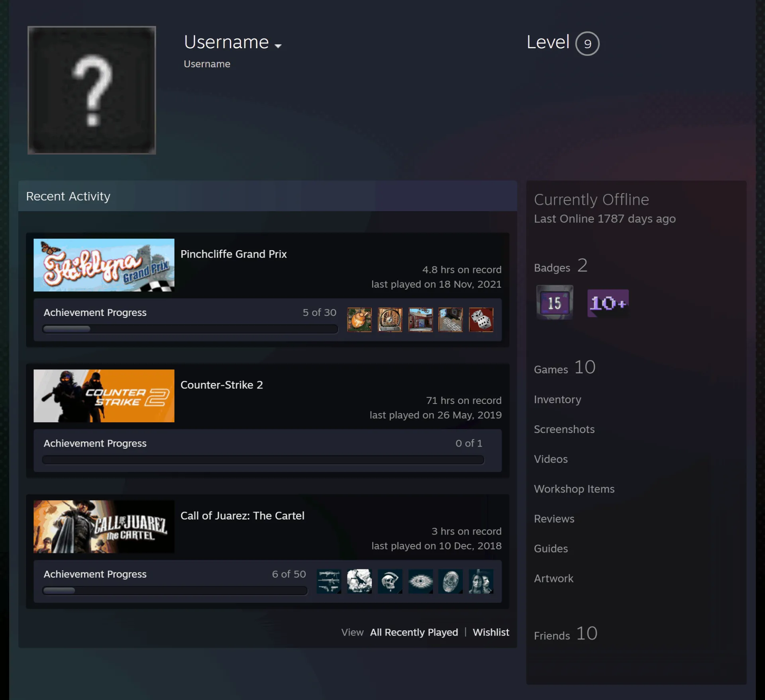The image size is (765, 700).
Task: Click the Counter-Strike 2 title link
Action: click(x=222, y=385)
